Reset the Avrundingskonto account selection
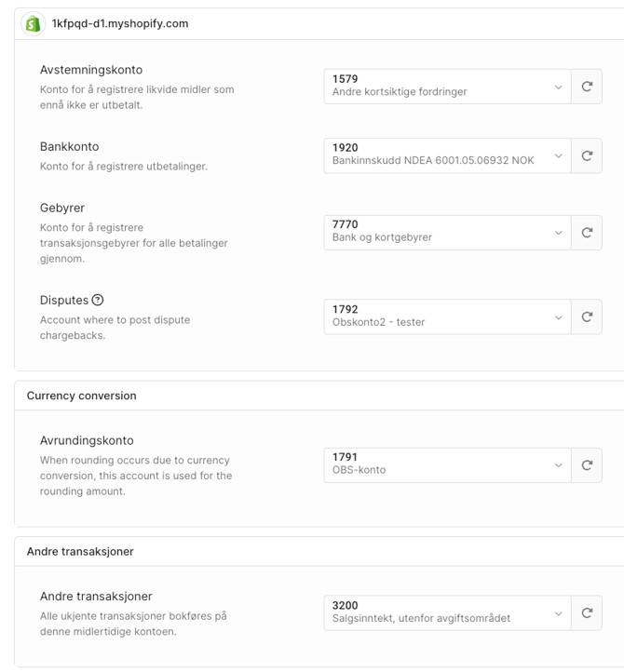Viewport: 624px width, 672px height. [587, 464]
